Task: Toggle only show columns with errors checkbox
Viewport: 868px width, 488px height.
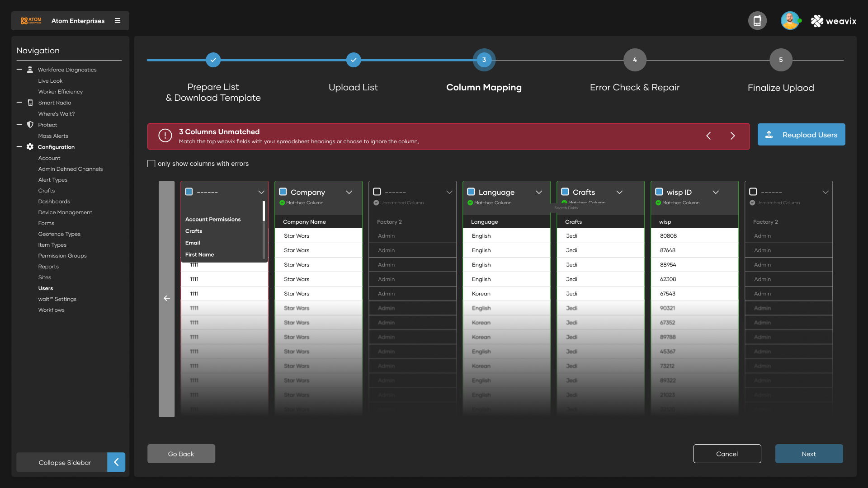Action: point(151,164)
